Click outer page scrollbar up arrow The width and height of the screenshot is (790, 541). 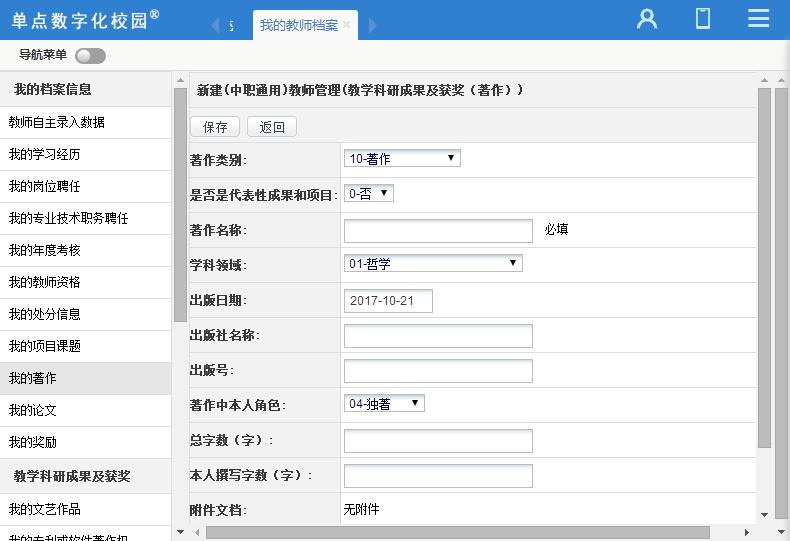pyautogui.click(x=782, y=80)
